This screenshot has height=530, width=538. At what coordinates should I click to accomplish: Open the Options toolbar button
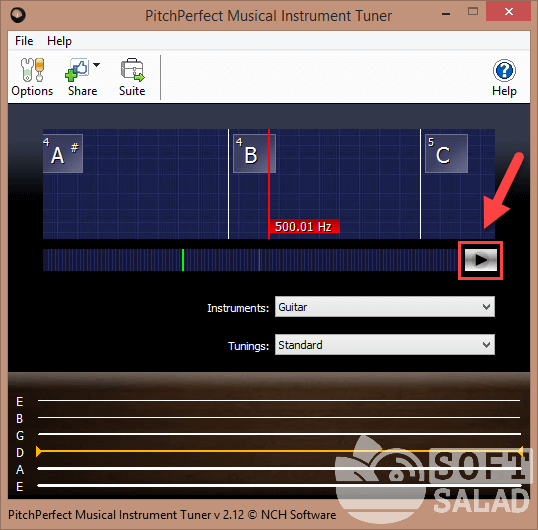pos(32,77)
